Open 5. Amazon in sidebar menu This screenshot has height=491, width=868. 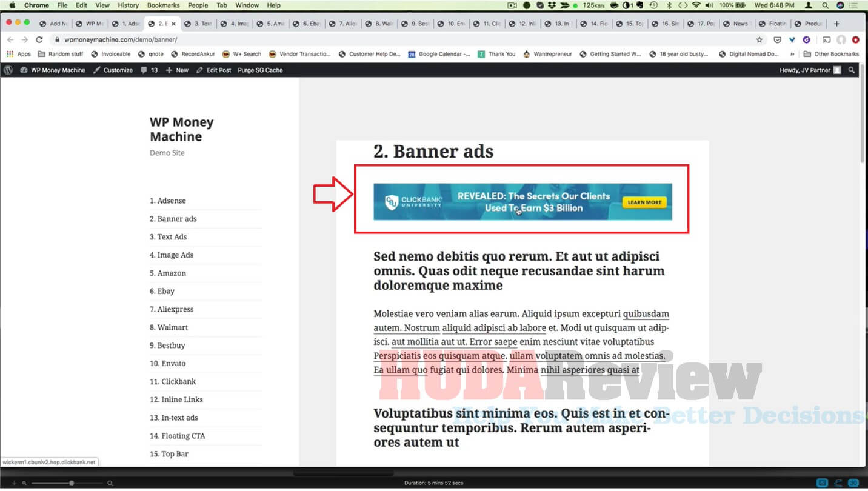pos(168,273)
